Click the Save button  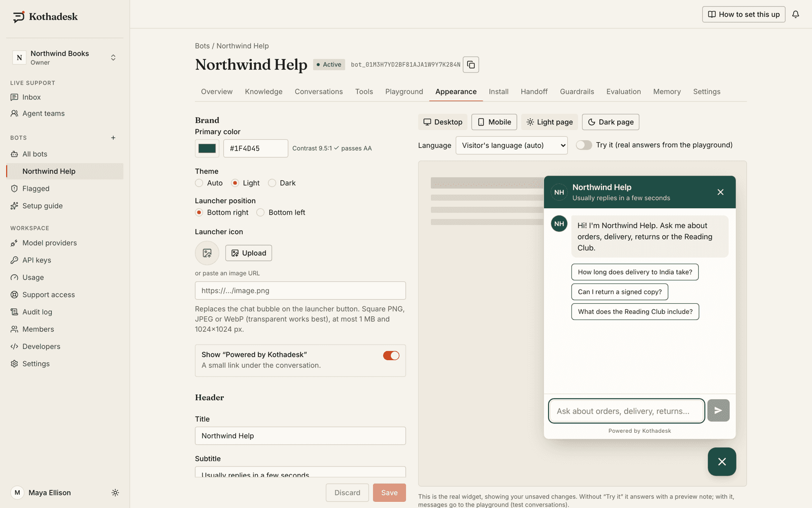pos(389,493)
